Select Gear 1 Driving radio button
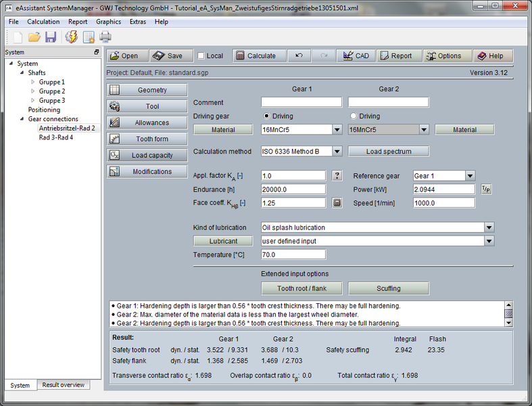The image size is (532, 406). point(266,116)
